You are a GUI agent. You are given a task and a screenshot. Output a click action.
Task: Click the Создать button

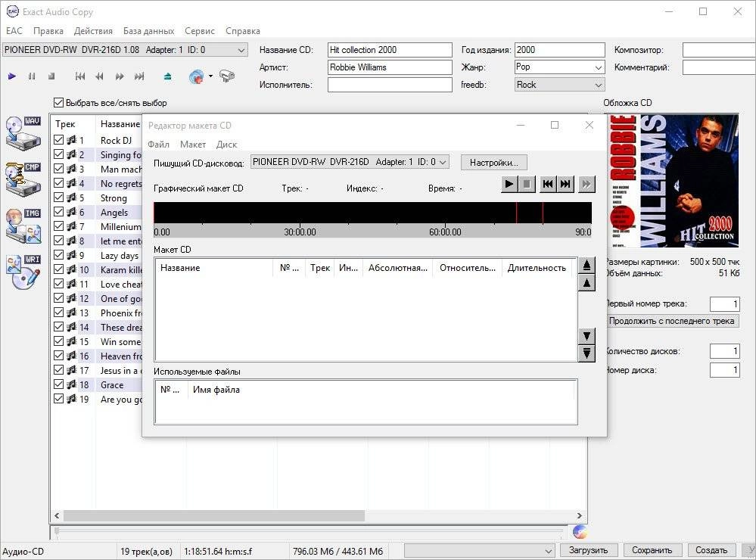(711, 550)
